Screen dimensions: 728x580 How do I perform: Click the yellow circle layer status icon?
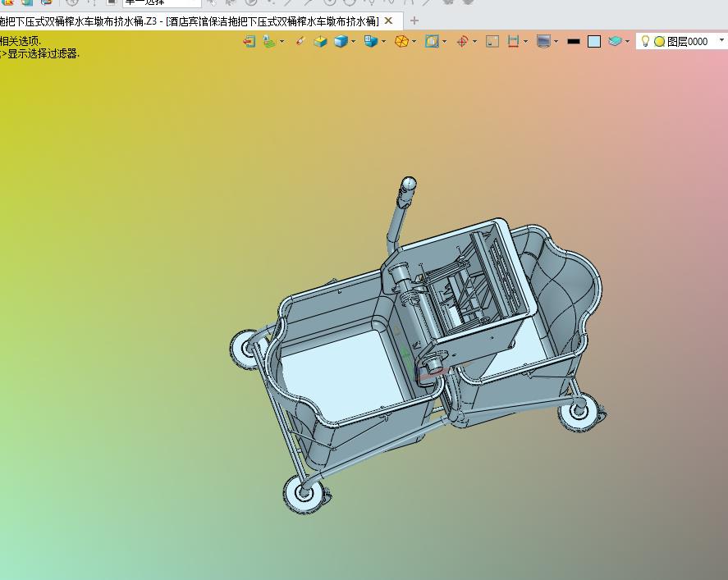659,42
